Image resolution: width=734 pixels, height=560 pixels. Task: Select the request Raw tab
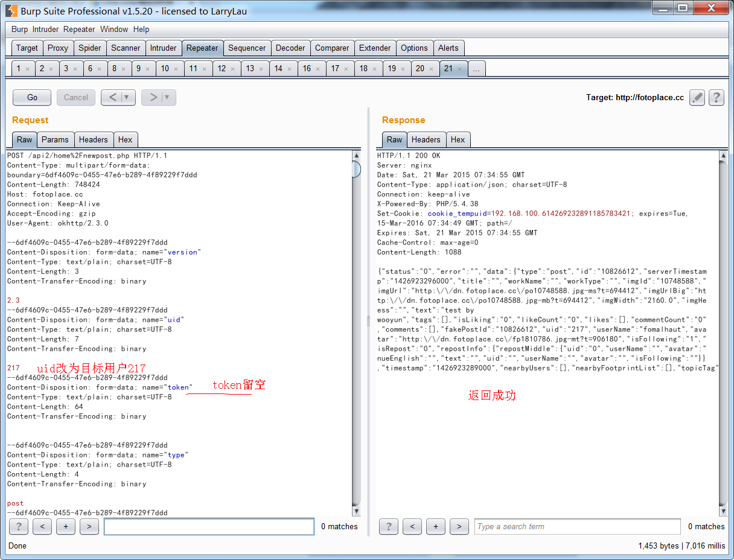tap(25, 139)
